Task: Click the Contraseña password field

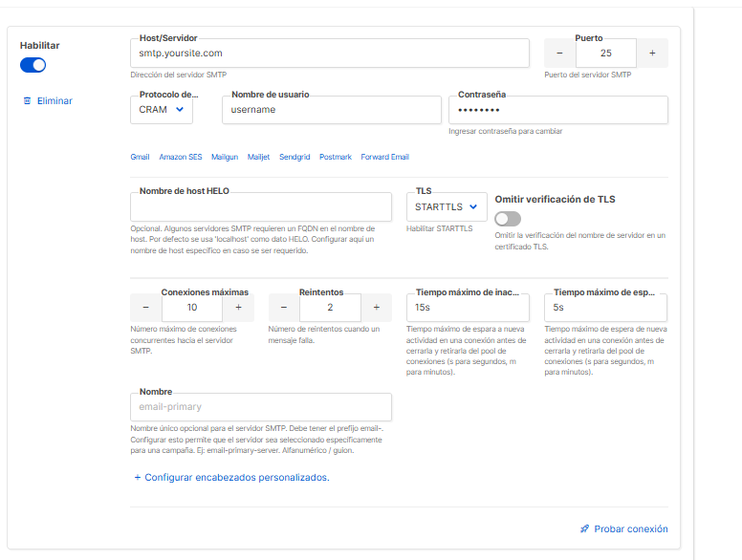Action: point(557,110)
